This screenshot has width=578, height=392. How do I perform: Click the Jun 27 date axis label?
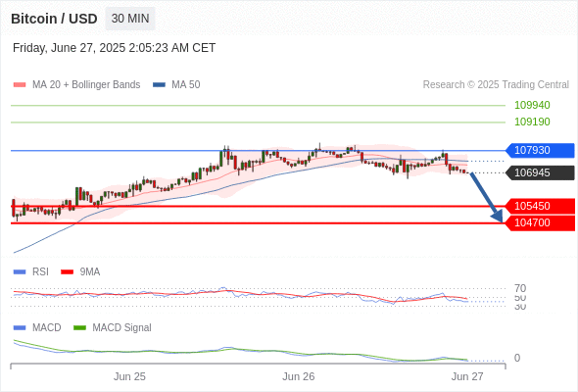click(x=467, y=376)
